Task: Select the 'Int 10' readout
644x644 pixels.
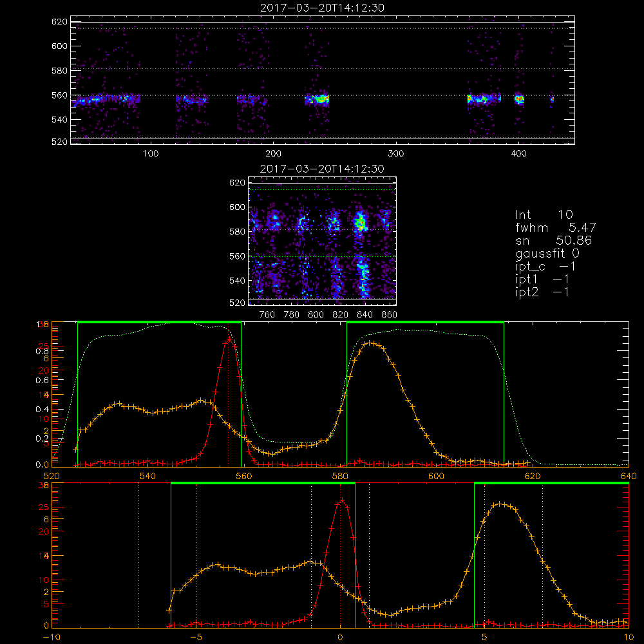Action: click(544, 214)
